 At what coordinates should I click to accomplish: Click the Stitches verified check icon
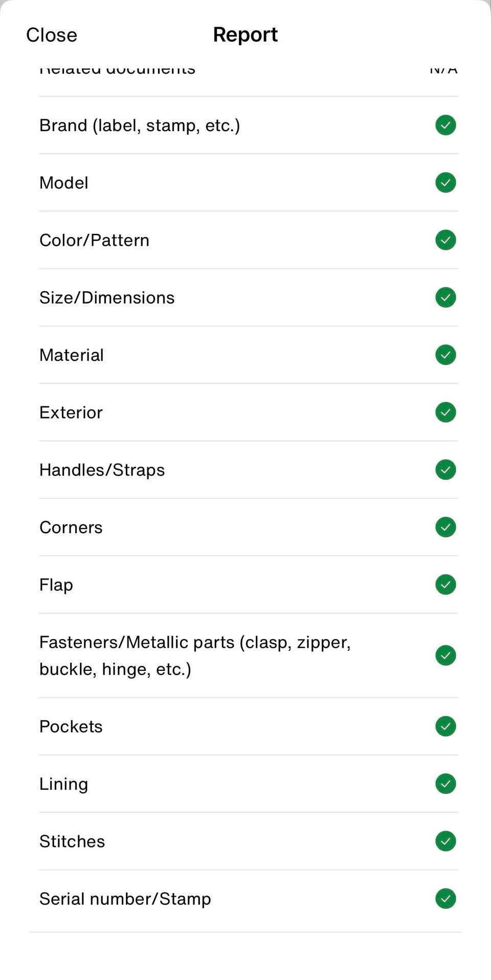[x=445, y=841]
